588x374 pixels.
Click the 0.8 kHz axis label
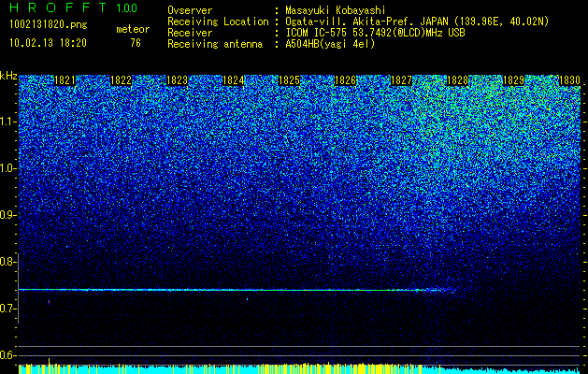pos(8,262)
